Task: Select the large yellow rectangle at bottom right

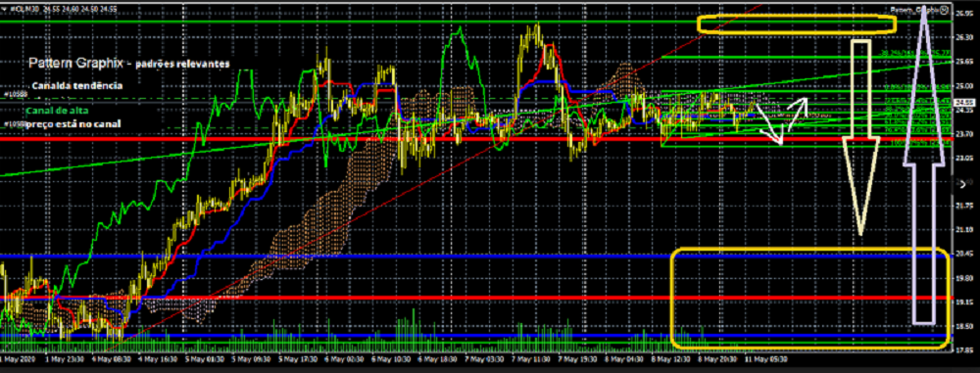Action: [810, 298]
